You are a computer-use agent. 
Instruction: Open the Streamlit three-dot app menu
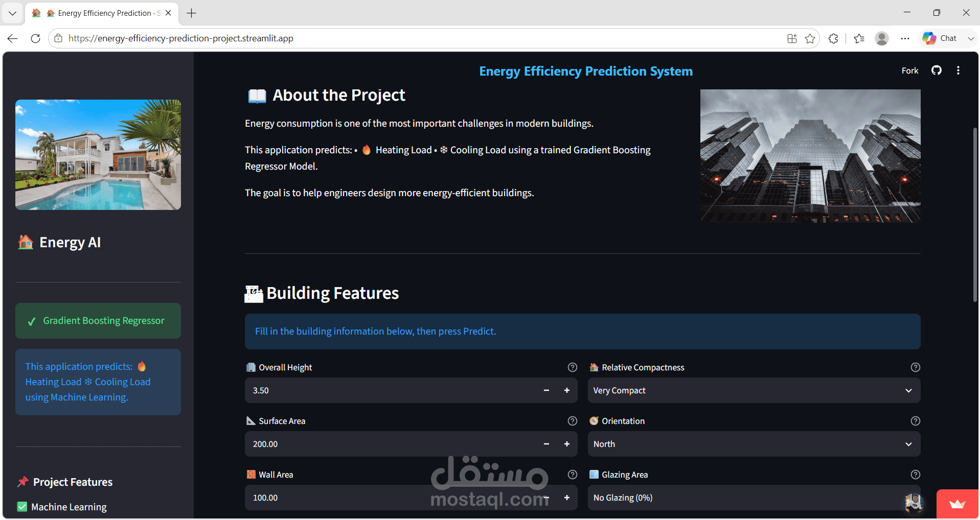[958, 70]
